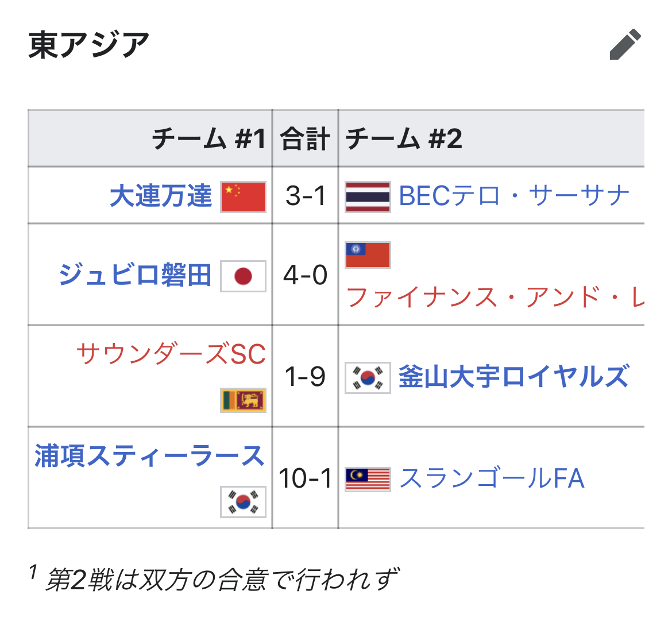This screenshot has height=618, width=672.
Task: Open the ジュビロ磐田 team link
Action: tap(135, 275)
